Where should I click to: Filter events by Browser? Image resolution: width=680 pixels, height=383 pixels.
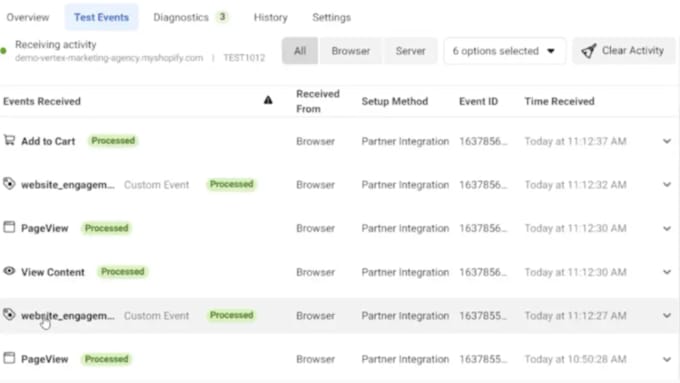(351, 51)
